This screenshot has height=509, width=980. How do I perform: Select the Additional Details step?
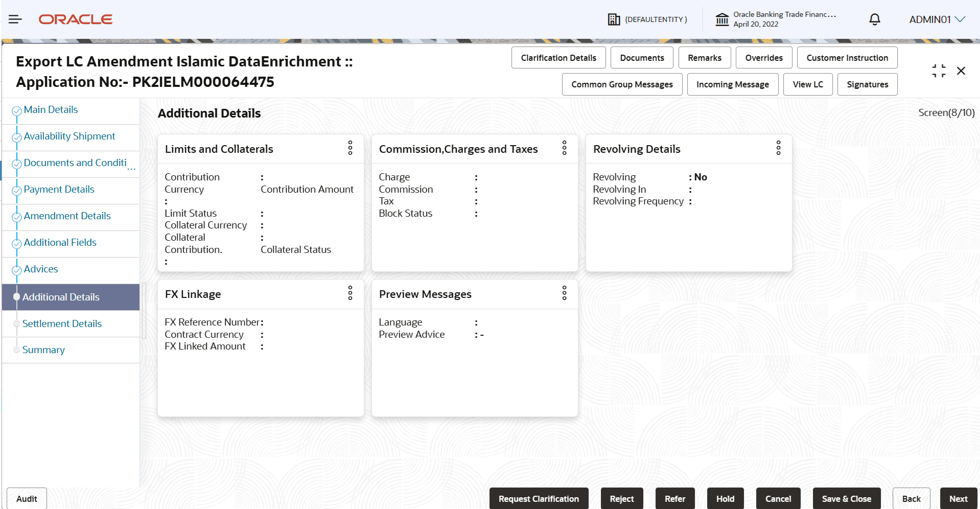pos(71,297)
